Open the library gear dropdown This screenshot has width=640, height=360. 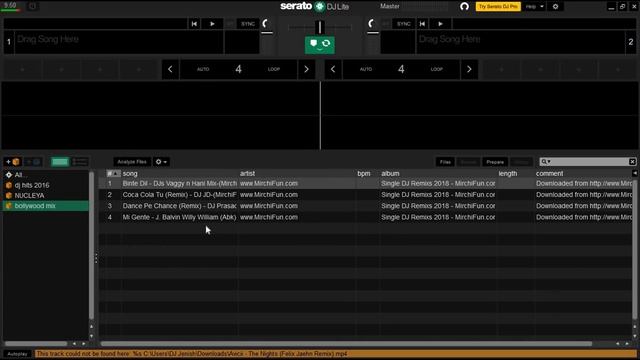161,162
